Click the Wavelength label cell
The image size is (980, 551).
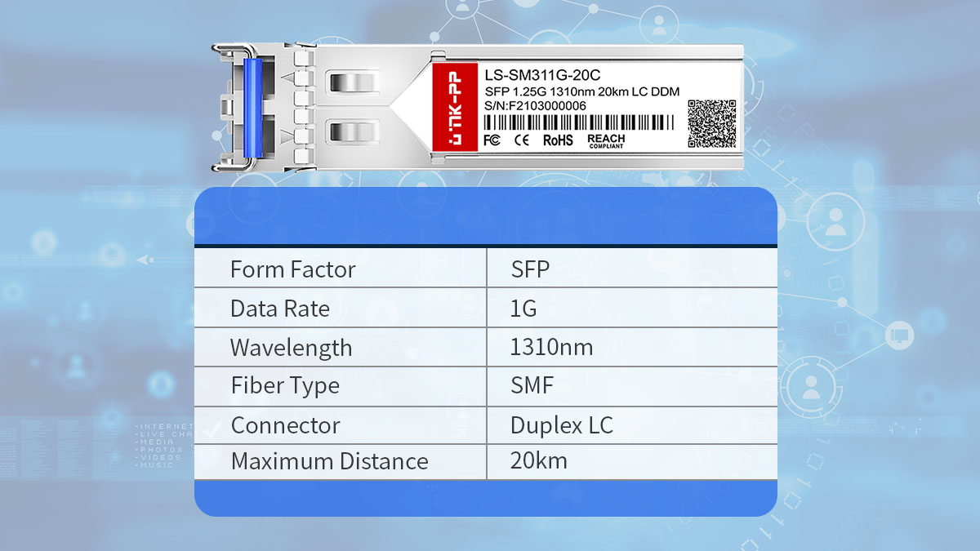pos(341,348)
